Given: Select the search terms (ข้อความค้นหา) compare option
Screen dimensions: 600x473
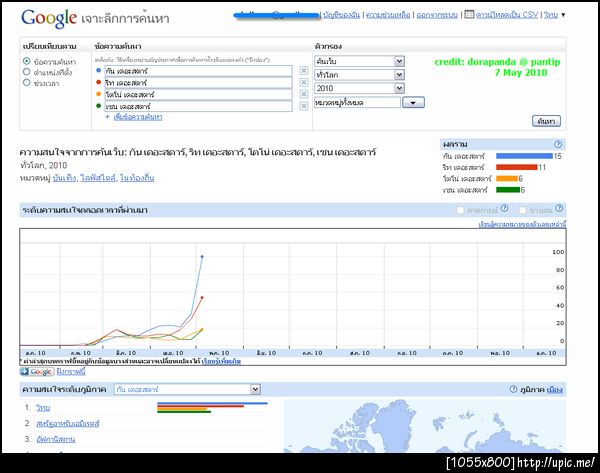Looking at the screenshot, I should (26, 61).
